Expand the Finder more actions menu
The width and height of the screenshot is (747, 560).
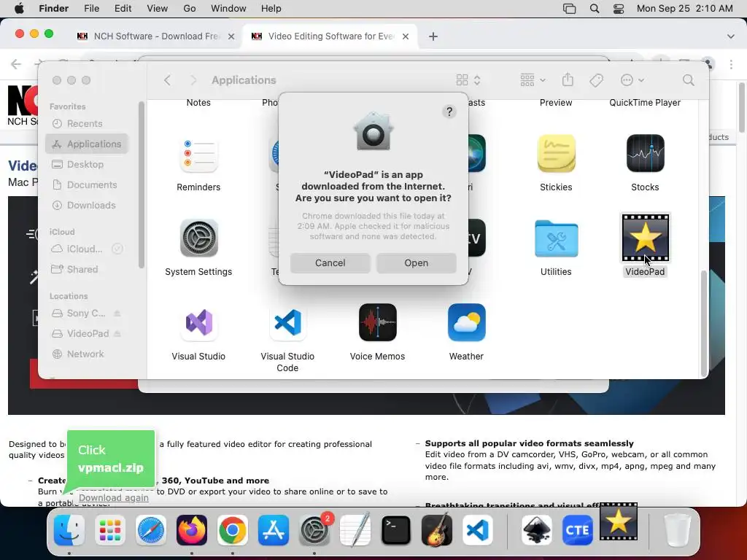point(632,80)
